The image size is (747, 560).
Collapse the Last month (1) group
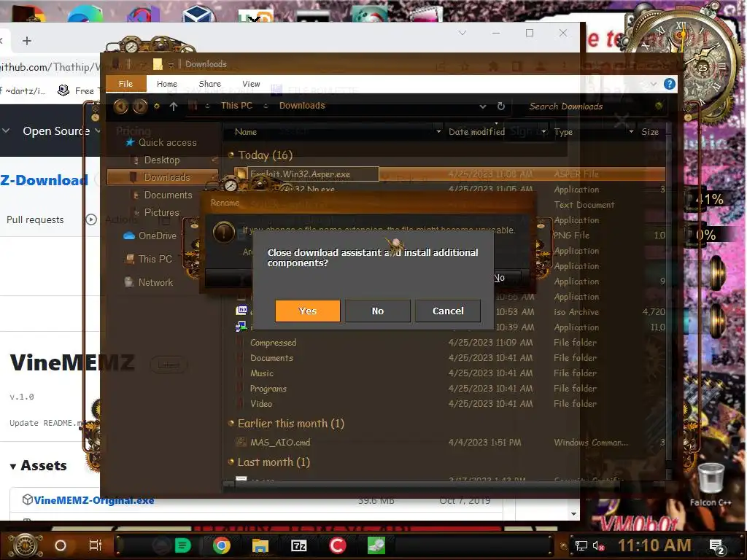coord(231,462)
